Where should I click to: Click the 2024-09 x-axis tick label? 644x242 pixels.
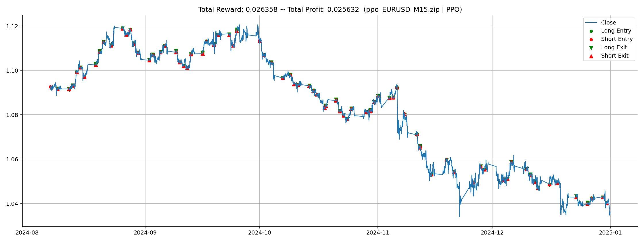click(x=145, y=232)
